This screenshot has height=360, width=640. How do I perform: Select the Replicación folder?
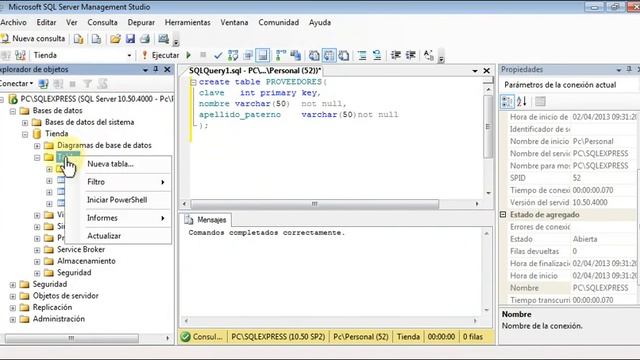pos(52,307)
